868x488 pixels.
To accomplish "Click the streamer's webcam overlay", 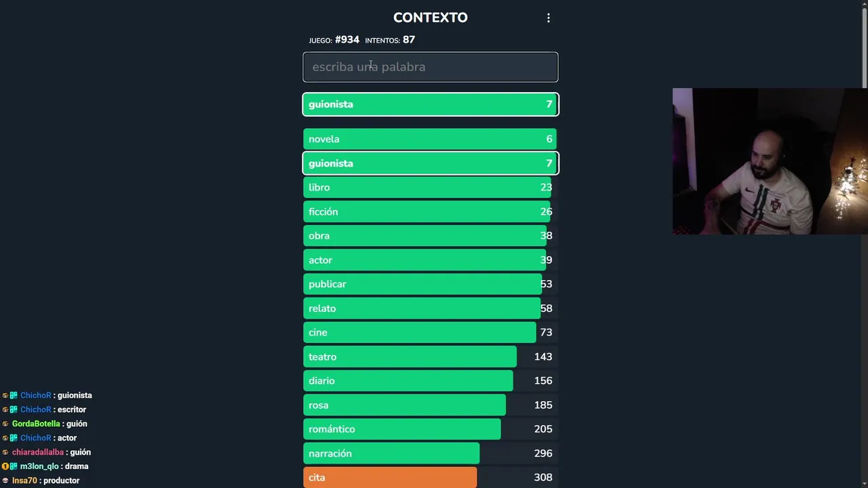I will [770, 161].
